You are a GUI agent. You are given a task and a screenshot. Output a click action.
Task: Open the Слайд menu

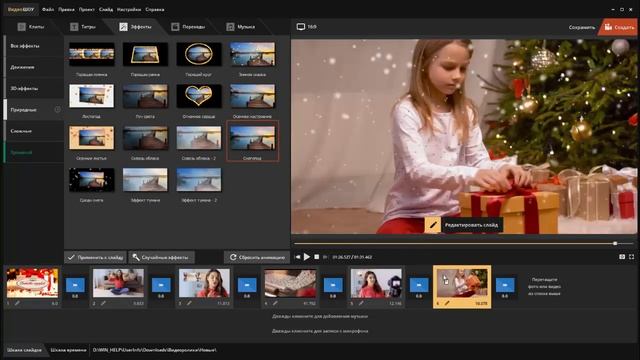(x=106, y=9)
